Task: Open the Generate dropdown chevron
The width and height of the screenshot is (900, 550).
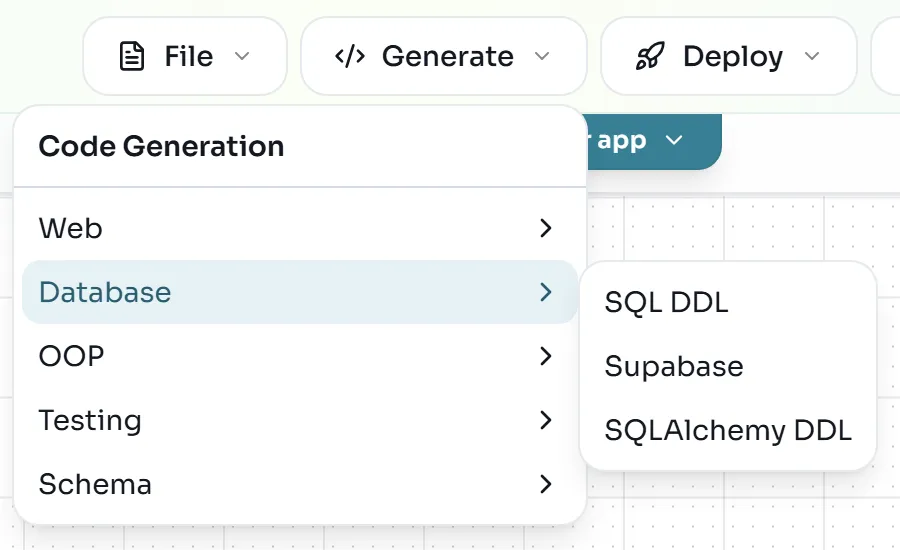Action: tap(542, 56)
